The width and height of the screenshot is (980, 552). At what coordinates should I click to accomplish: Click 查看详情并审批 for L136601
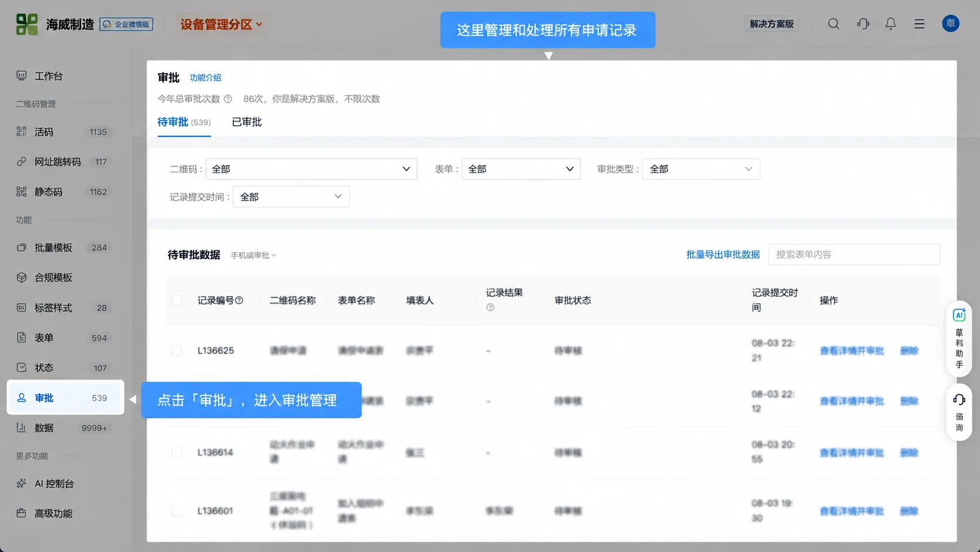tap(852, 512)
